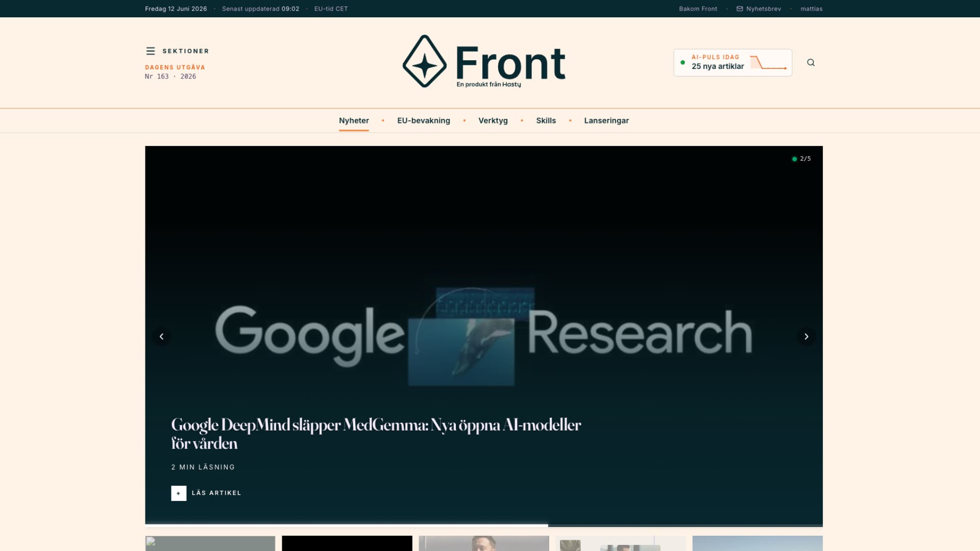Open the MedGemma article headline
980x551 pixels.
tap(376, 434)
